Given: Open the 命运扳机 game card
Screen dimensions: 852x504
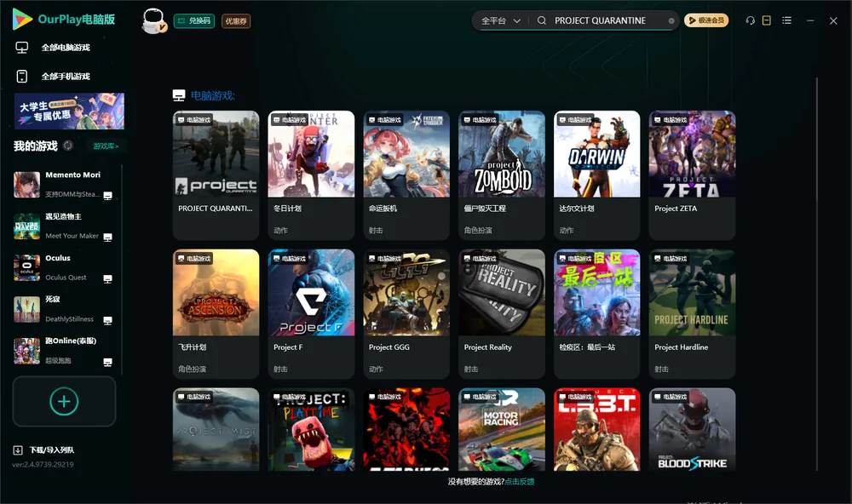Looking at the screenshot, I should coord(406,175).
